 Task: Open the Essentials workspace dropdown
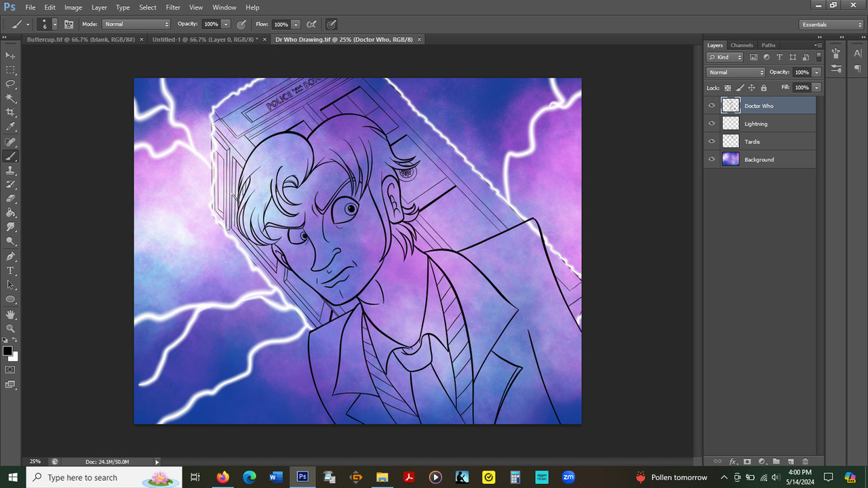(x=831, y=24)
